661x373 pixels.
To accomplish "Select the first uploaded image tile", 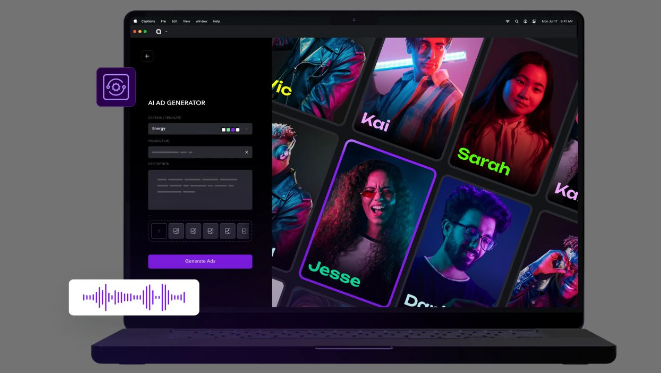I will pos(176,231).
